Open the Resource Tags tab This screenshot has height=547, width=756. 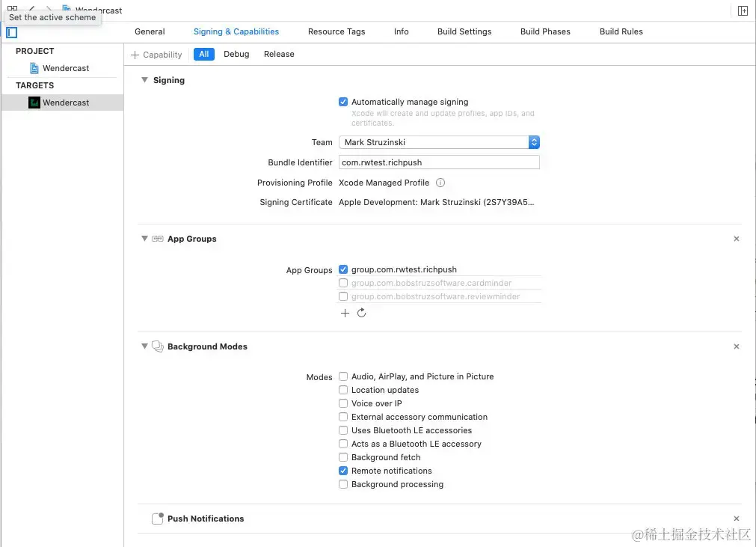point(336,31)
